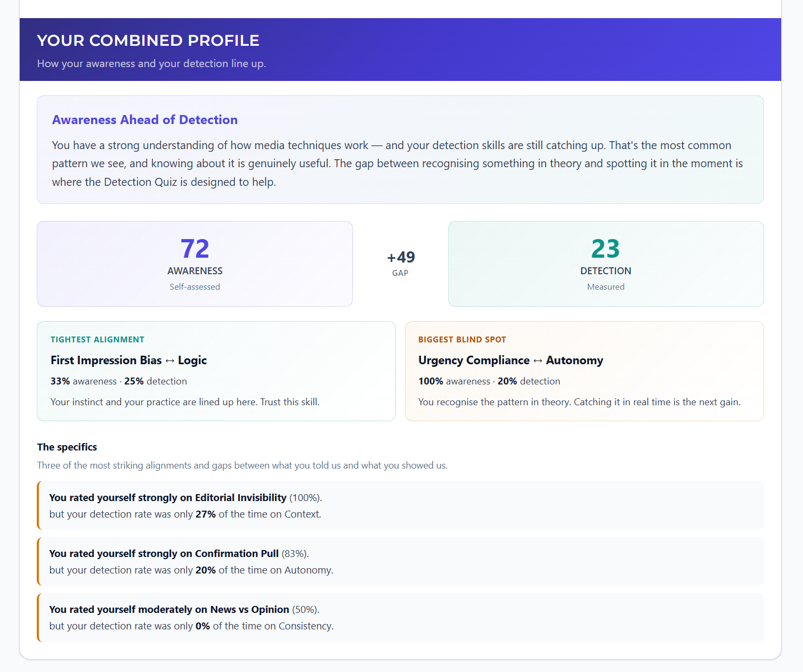The height and width of the screenshot is (672, 803).
Task: Select the Confirmation Pull result row
Action: (x=400, y=561)
